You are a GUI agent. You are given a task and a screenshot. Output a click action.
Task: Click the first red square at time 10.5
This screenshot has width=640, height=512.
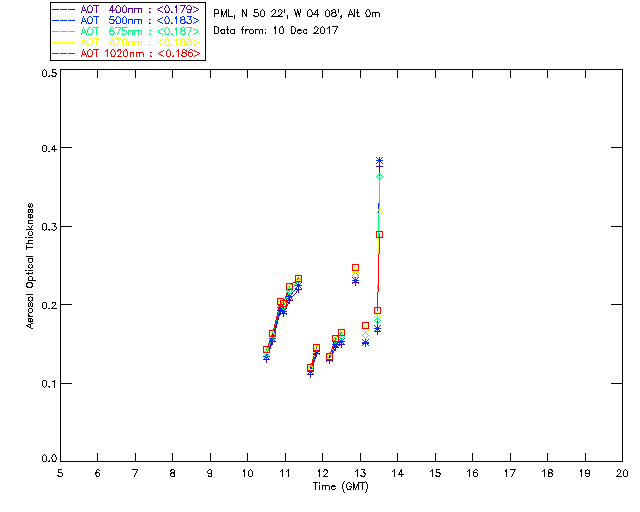click(x=267, y=350)
